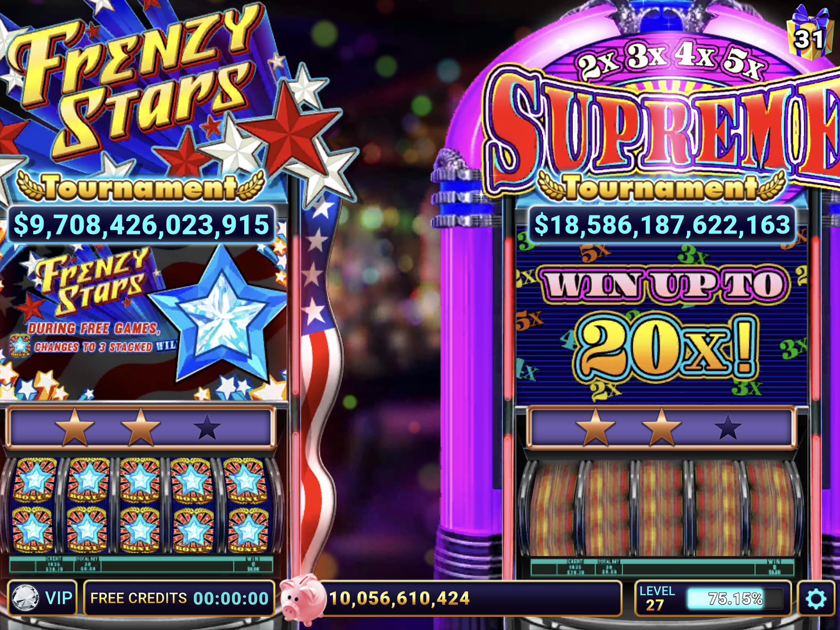The image size is (840, 630).
Task: Open the settings gear icon
Action: (x=816, y=599)
